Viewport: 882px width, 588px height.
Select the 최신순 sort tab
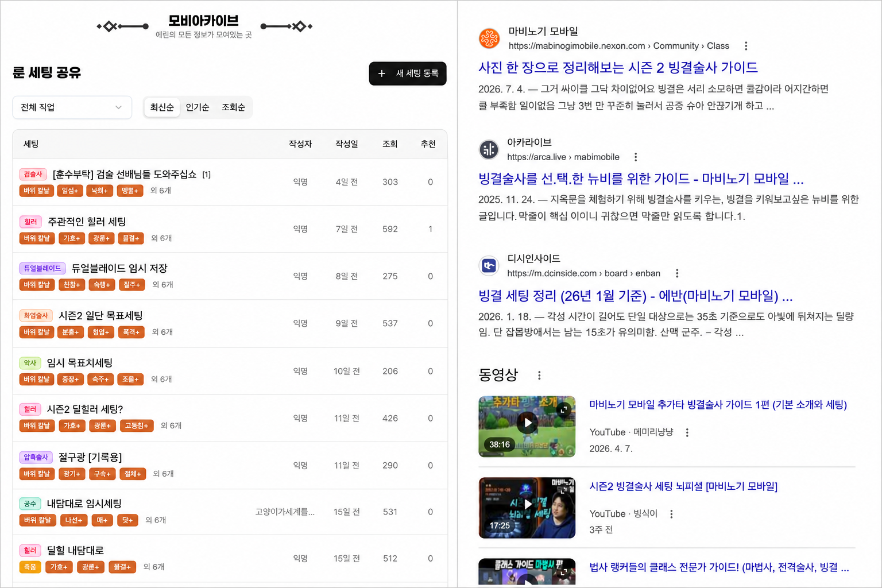point(162,107)
